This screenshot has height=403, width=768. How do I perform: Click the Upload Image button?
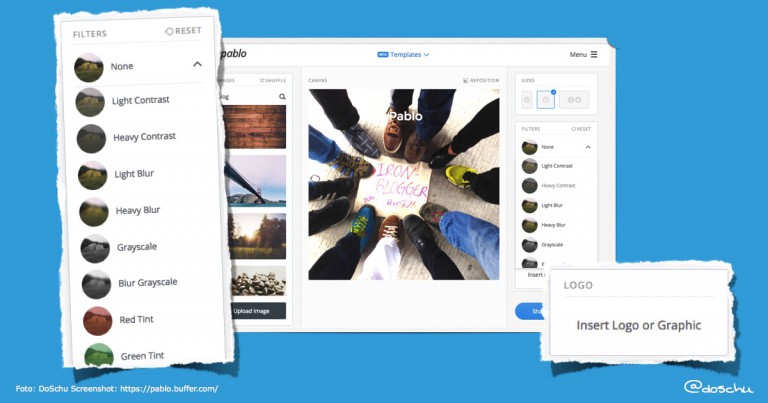point(253,311)
